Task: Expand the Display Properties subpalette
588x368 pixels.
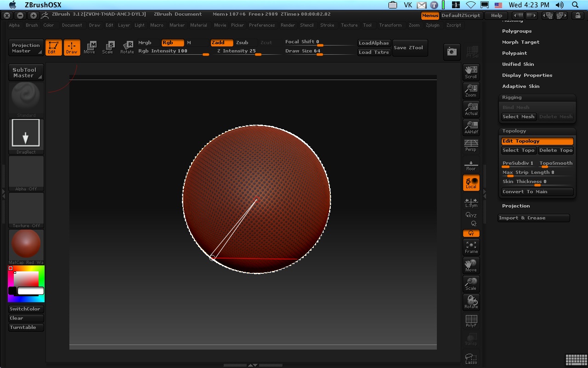Action: click(527, 75)
